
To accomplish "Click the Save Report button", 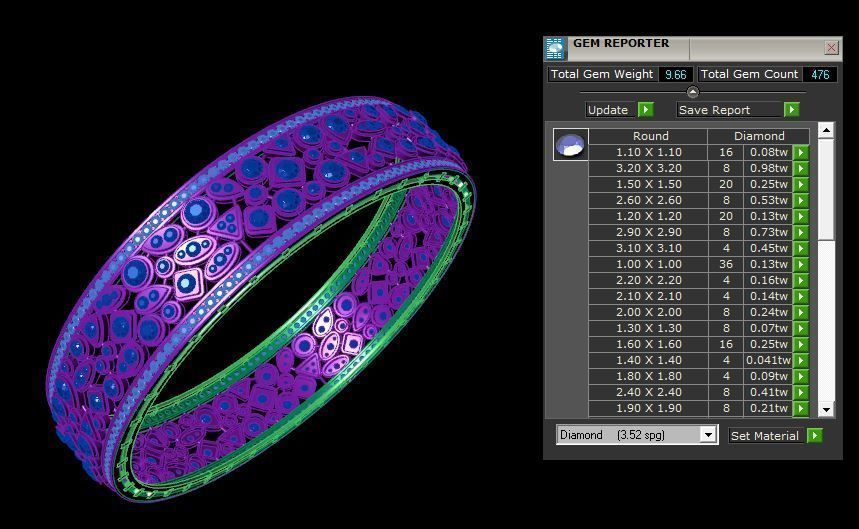I will click(x=730, y=110).
